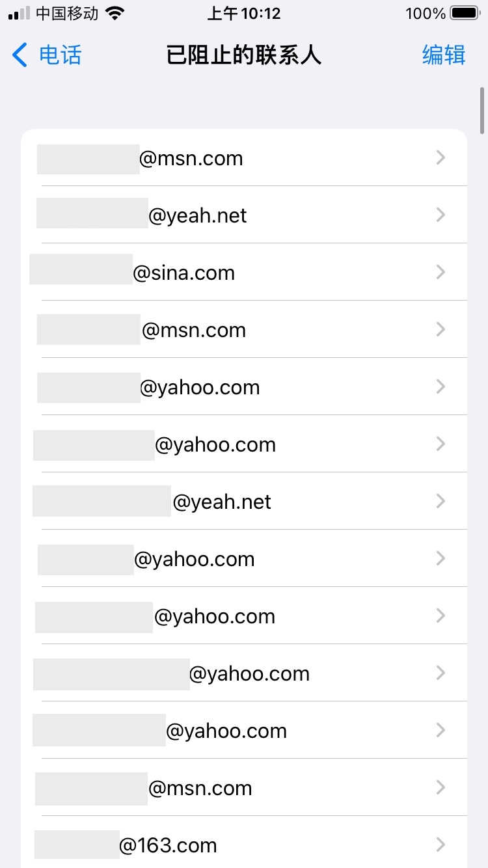
Task: Tap the 10:12 clock in status bar
Action: pos(244,14)
